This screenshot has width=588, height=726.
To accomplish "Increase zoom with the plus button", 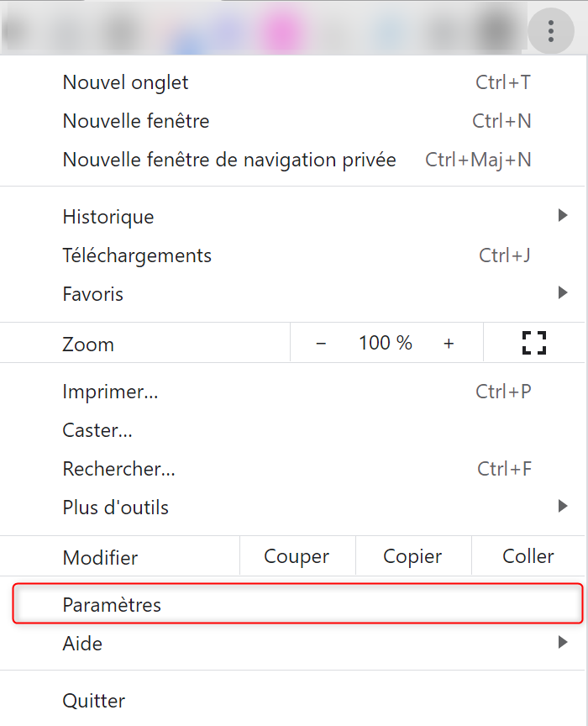I will coord(449,343).
